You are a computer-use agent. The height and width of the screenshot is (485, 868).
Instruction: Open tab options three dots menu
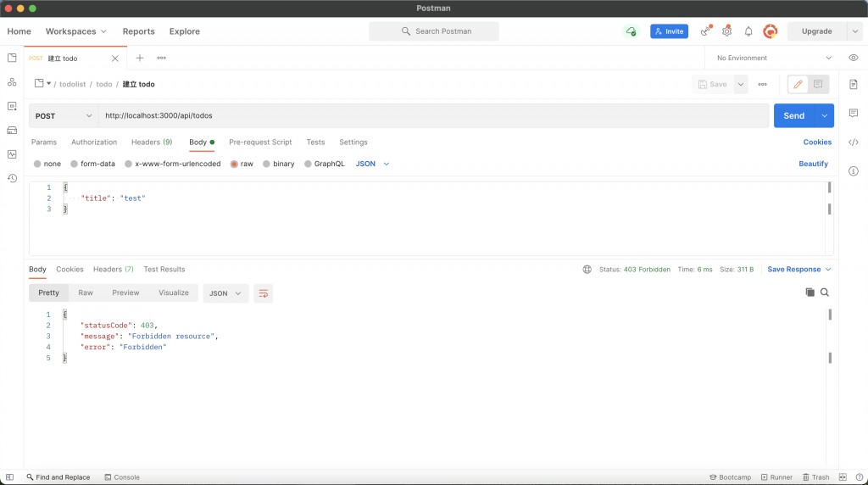pos(161,58)
